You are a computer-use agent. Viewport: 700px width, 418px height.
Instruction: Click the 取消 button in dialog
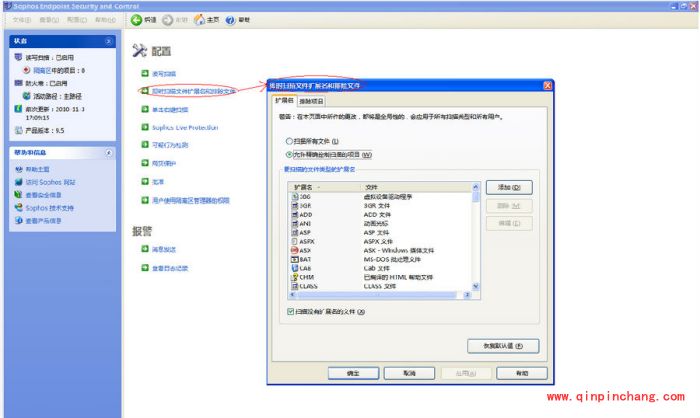click(409, 373)
